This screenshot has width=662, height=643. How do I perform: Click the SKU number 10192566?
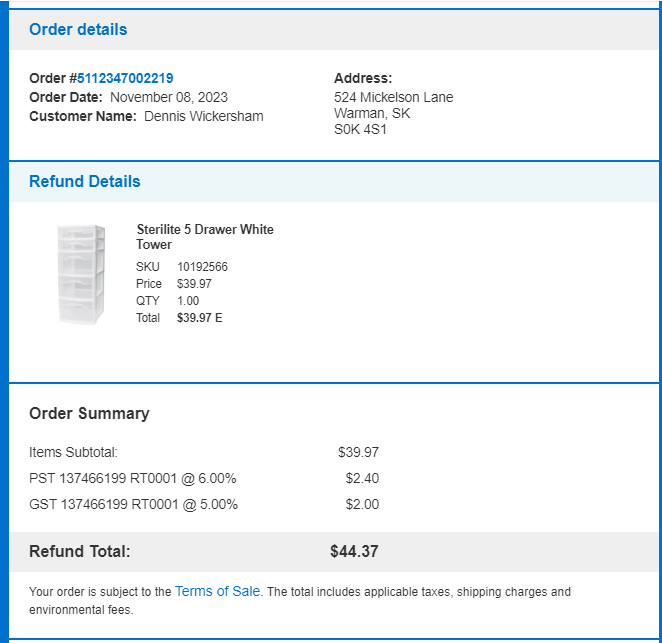click(x=202, y=267)
